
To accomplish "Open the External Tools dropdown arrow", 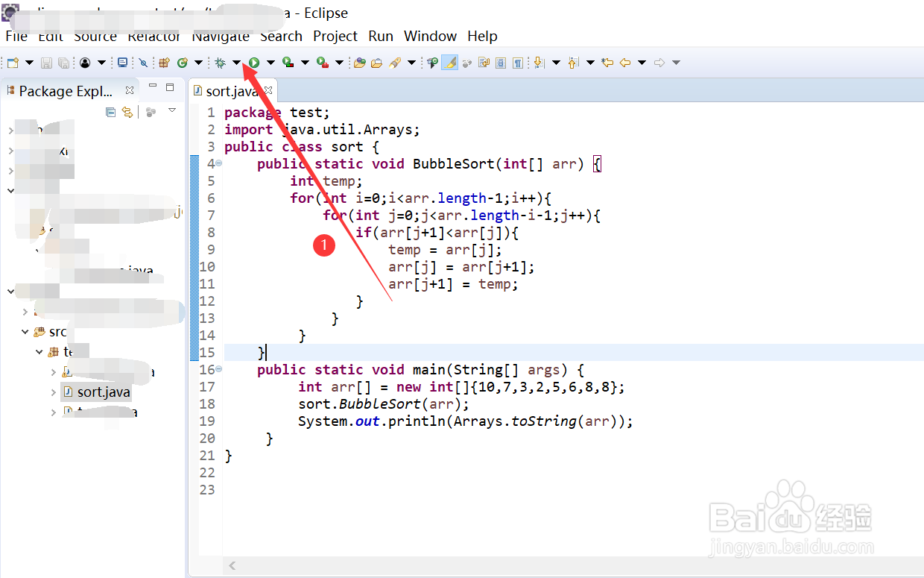I will [x=339, y=63].
